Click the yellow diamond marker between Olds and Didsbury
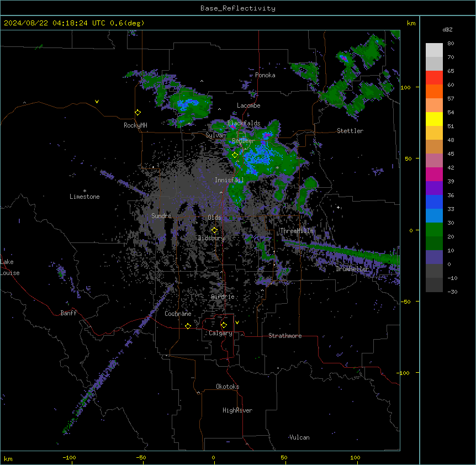 pyautogui.click(x=214, y=230)
